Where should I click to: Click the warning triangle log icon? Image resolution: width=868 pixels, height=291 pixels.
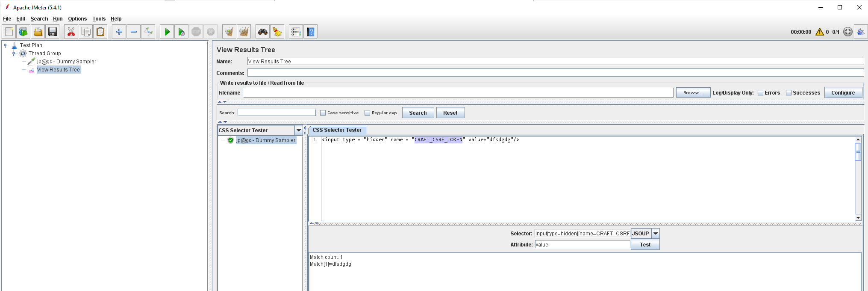tap(819, 32)
